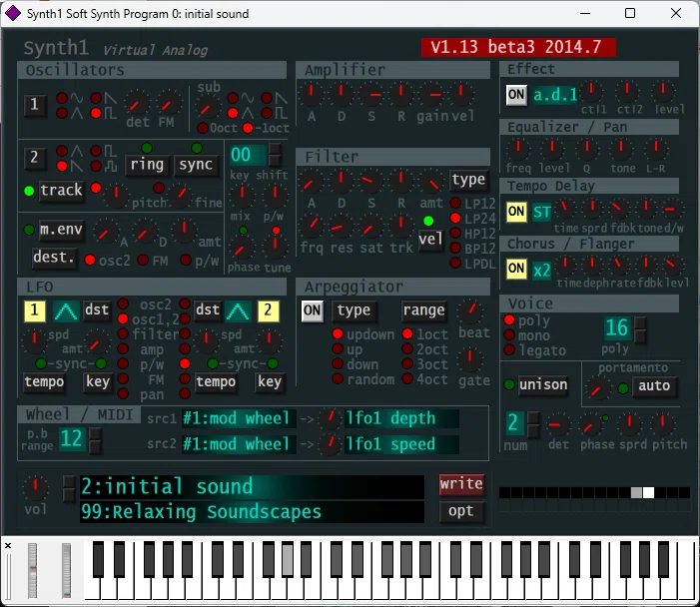Select oscillator 1 square wave LED
Viewport: 700px width, 607px height.
[96, 114]
